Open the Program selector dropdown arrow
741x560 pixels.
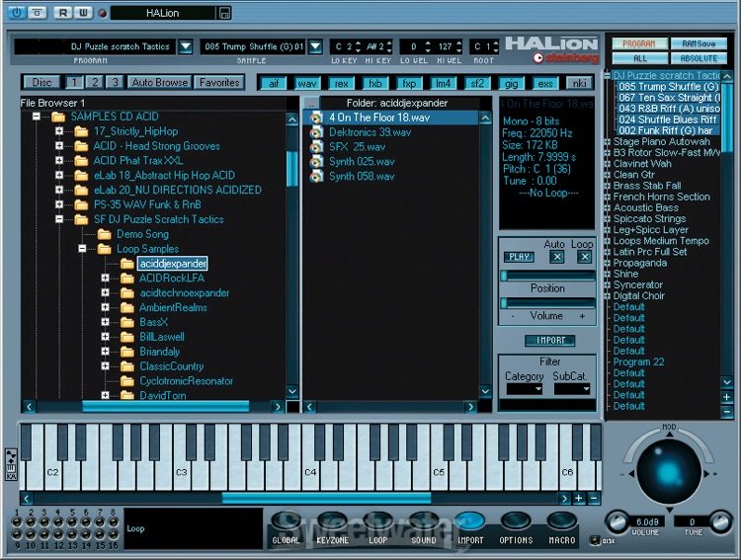(x=186, y=46)
